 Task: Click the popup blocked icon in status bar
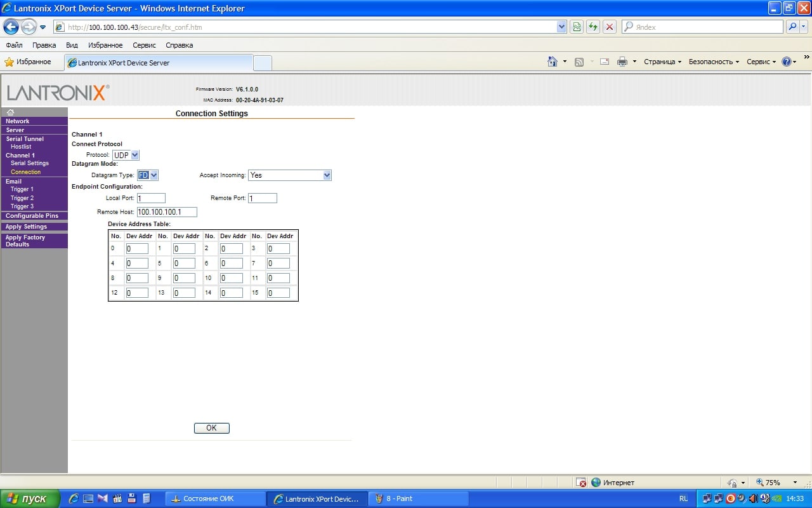point(581,483)
